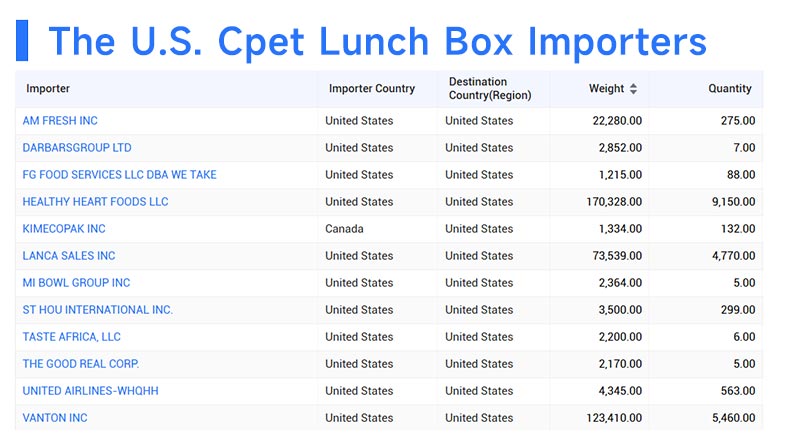Image resolution: width=790 pixels, height=436 pixels.
Task: Open VANTON INC importer link
Action: [55, 418]
